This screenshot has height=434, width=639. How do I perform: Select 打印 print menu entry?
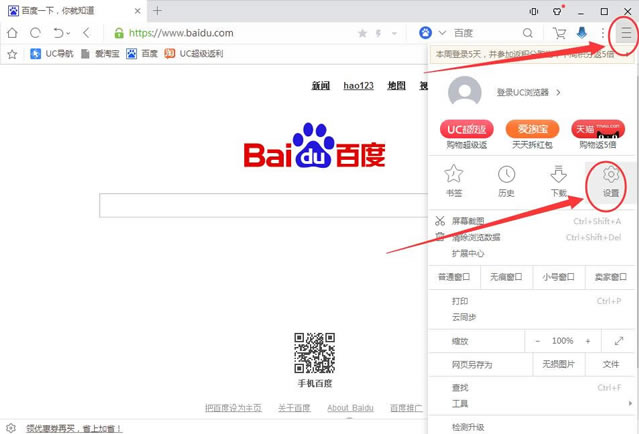pyautogui.click(x=460, y=301)
